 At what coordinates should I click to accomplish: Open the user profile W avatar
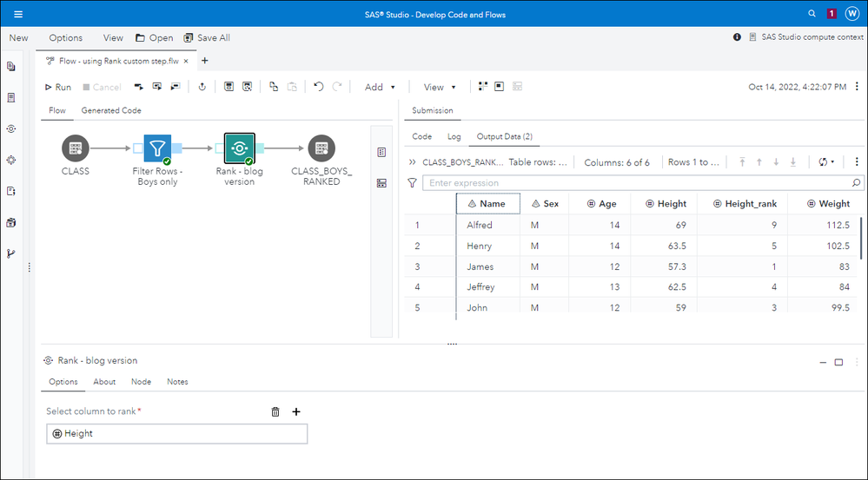point(852,14)
